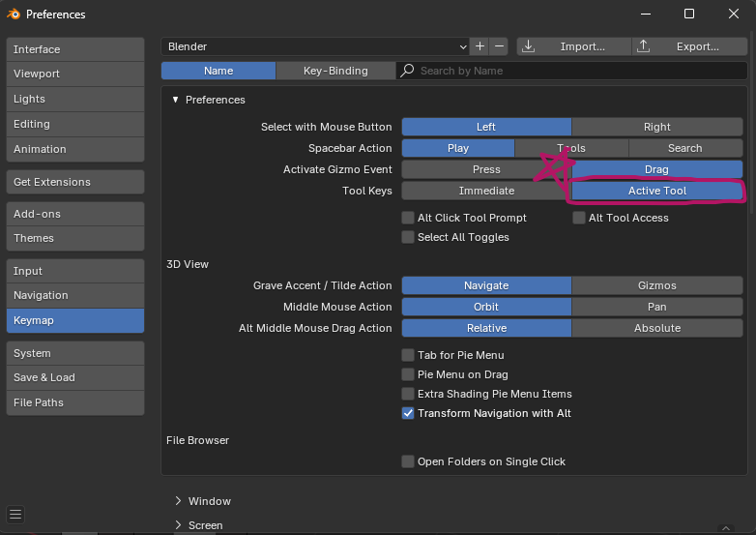Open the Lights preferences tab
The width and height of the screenshot is (756, 535).
coord(75,99)
